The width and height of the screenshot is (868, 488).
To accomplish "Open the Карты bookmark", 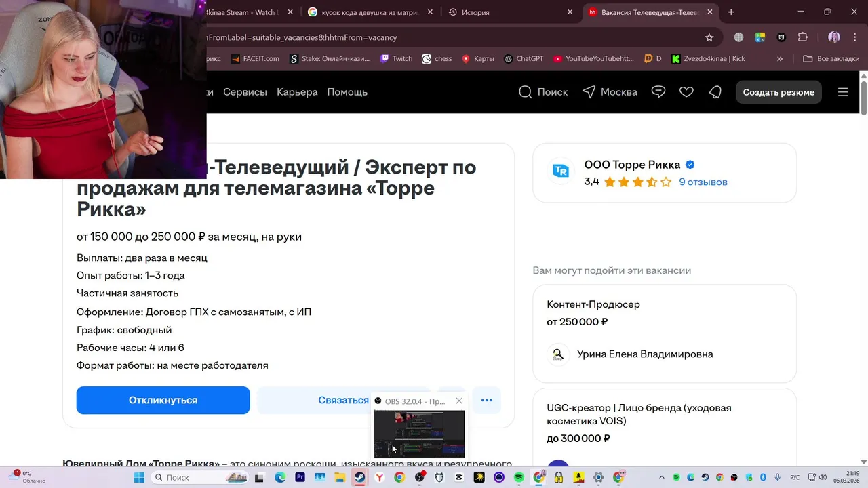I will [x=477, y=59].
